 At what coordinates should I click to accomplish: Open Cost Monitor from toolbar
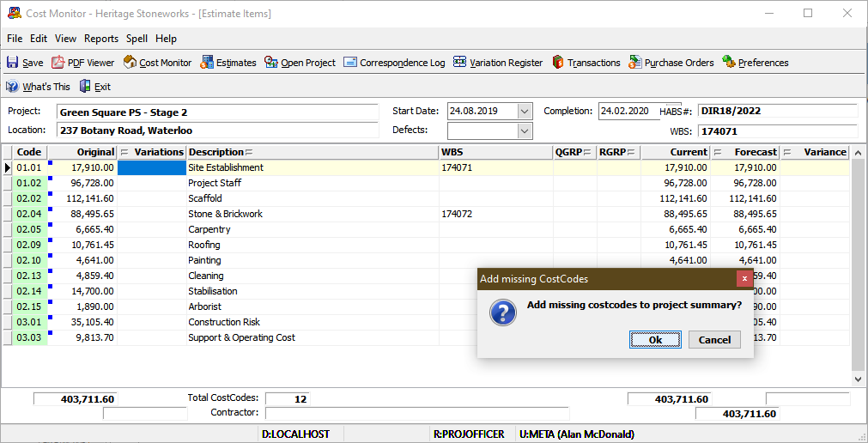pos(157,63)
